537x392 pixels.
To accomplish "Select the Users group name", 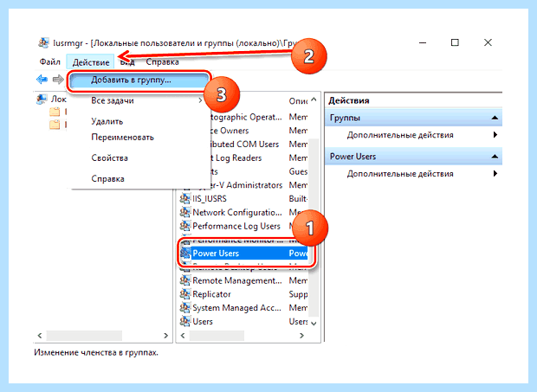I will click(203, 322).
